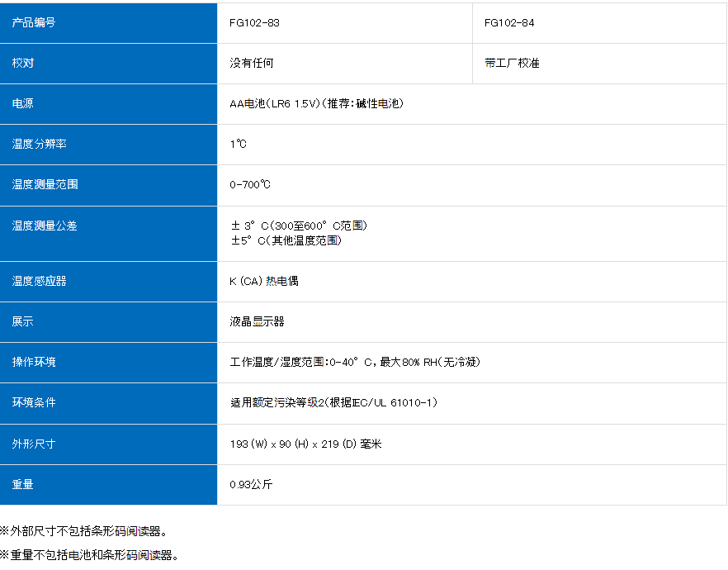Select the 没有任何 calibration cell
This screenshot has height=570, width=728.
pyautogui.click(x=252, y=63)
